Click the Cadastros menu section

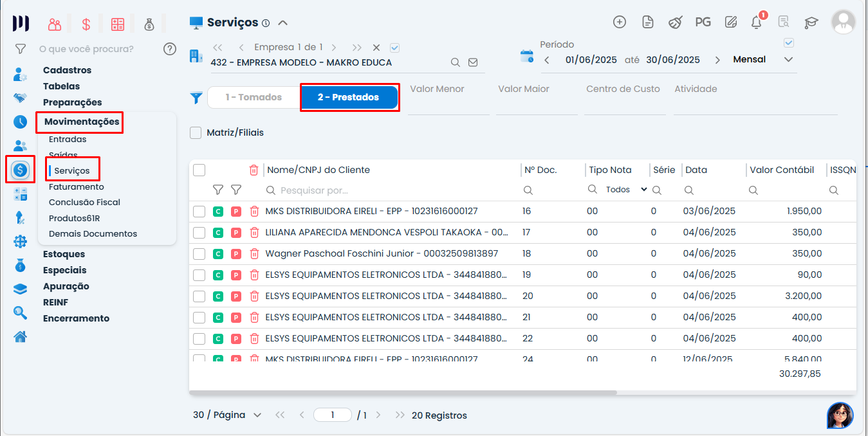[67, 70]
